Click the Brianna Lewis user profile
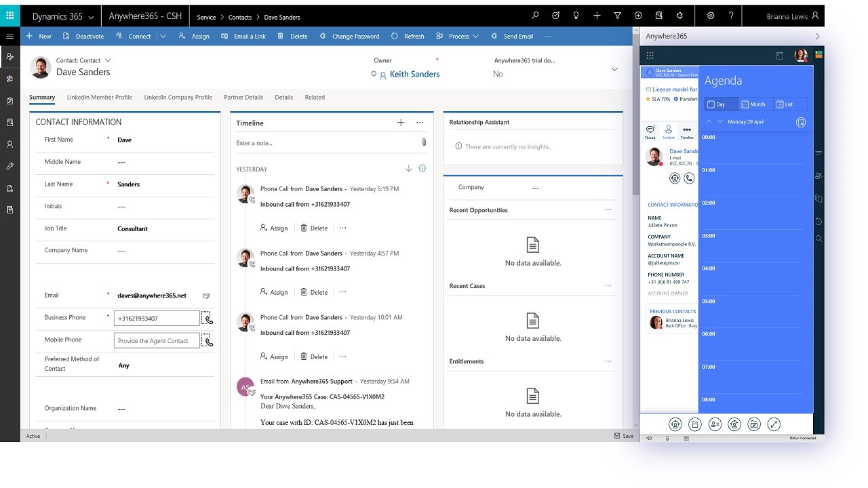The height and width of the screenshot is (488, 868). [x=792, y=16]
